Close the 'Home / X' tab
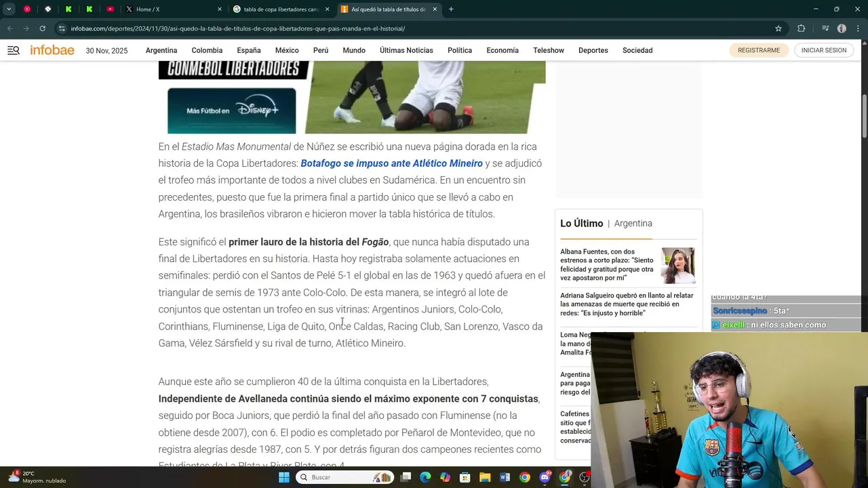868x488 pixels. click(x=220, y=9)
